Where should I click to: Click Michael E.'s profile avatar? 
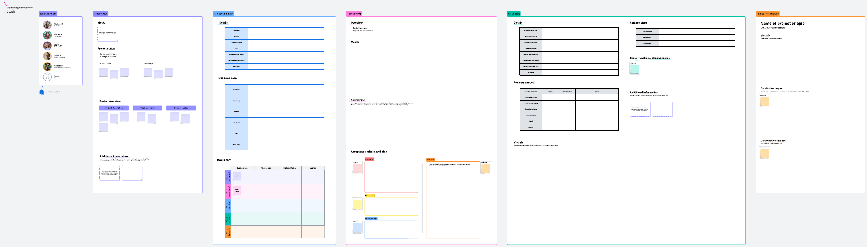(47, 25)
